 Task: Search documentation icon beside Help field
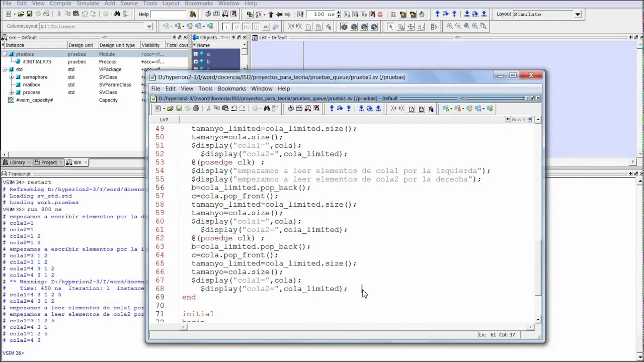(x=193, y=14)
